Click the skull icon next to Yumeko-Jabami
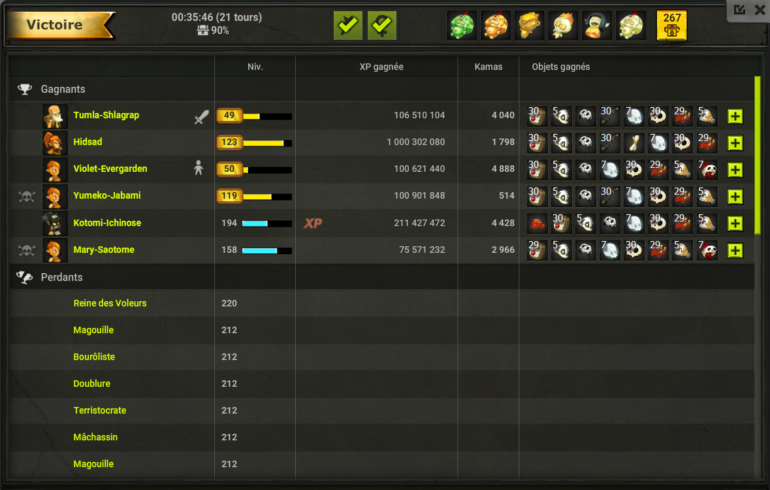Viewport: 770px width, 490px height. 27,196
